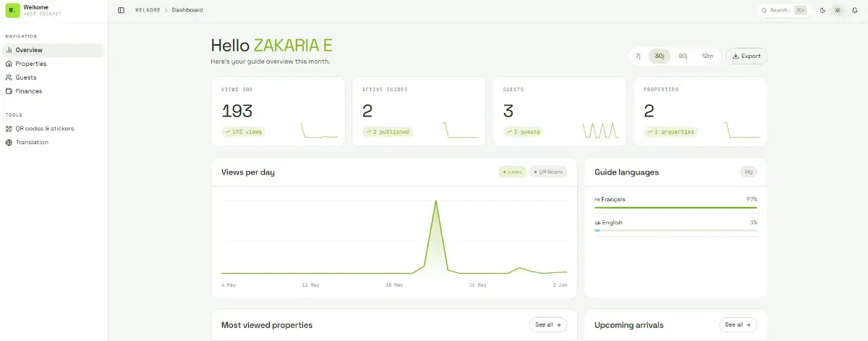This screenshot has height=341, width=868.
Task: Click the Guests card sparkline
Action: click(x=601, y=130)
